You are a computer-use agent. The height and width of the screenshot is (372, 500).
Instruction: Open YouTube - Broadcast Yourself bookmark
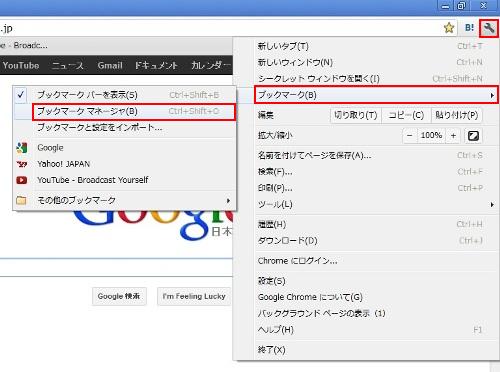tap(125, 180)
